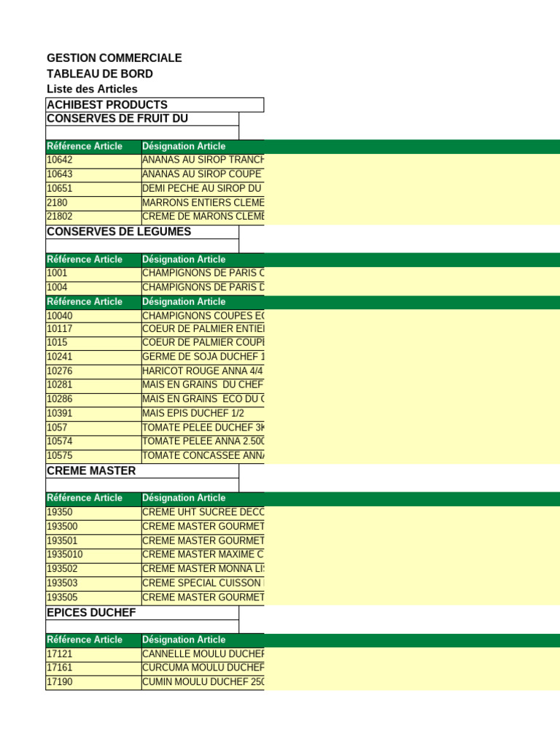Click the EPICES DUCHEF section heading
The width and height of the screenshot is (560, 747).
(x=142, y=613)
